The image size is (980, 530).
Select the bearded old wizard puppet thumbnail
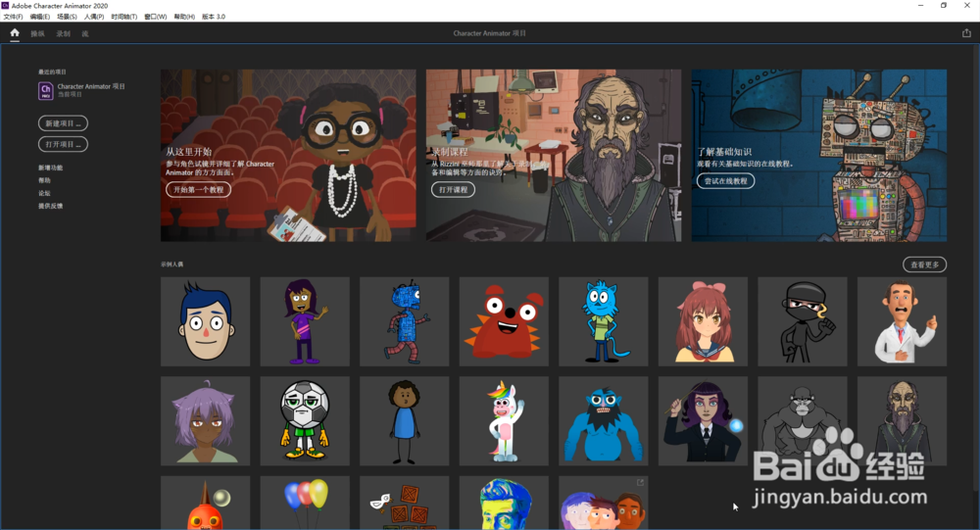(902, 420)
